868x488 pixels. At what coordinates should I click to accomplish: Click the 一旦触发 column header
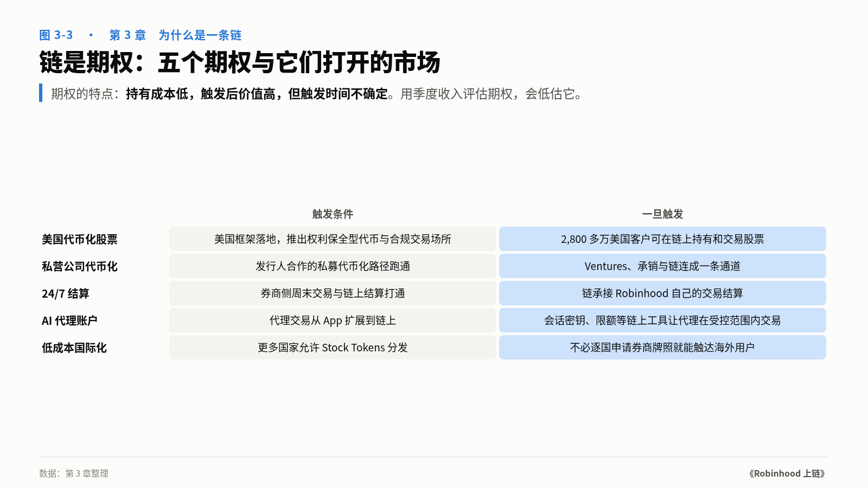(662, 214)
